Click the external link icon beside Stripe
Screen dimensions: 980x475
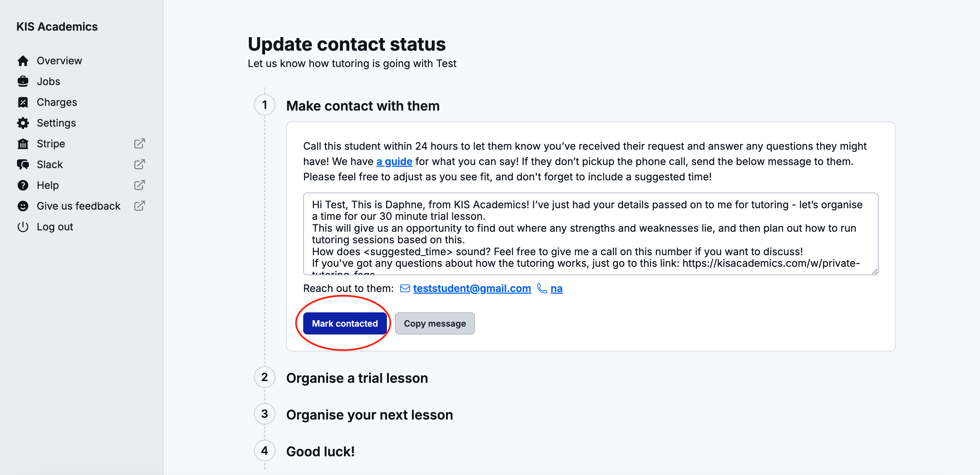tap(139, 144)
